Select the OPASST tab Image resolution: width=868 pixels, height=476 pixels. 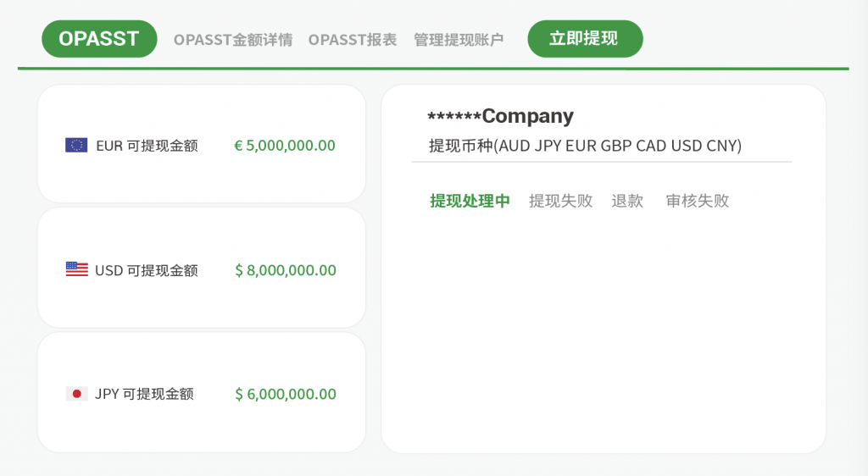(x=99, y=39)
